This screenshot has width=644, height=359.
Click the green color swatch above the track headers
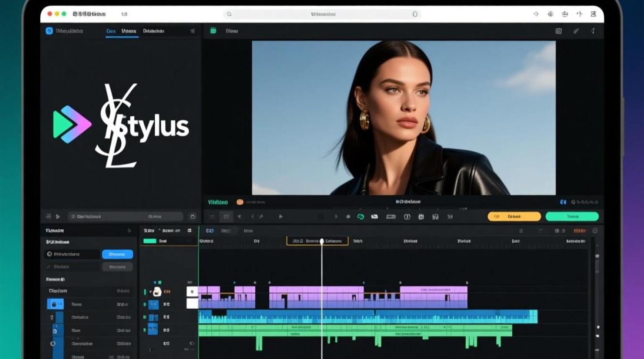[150, 241]
